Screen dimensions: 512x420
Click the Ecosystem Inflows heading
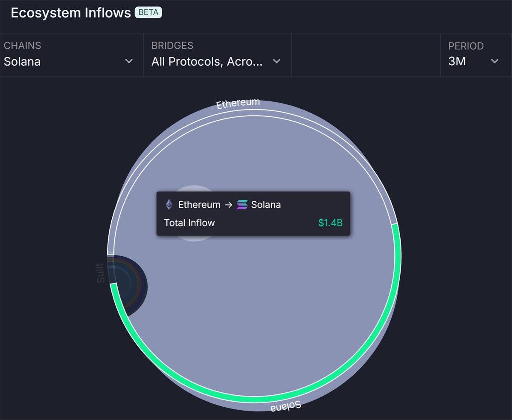point(71,13)
